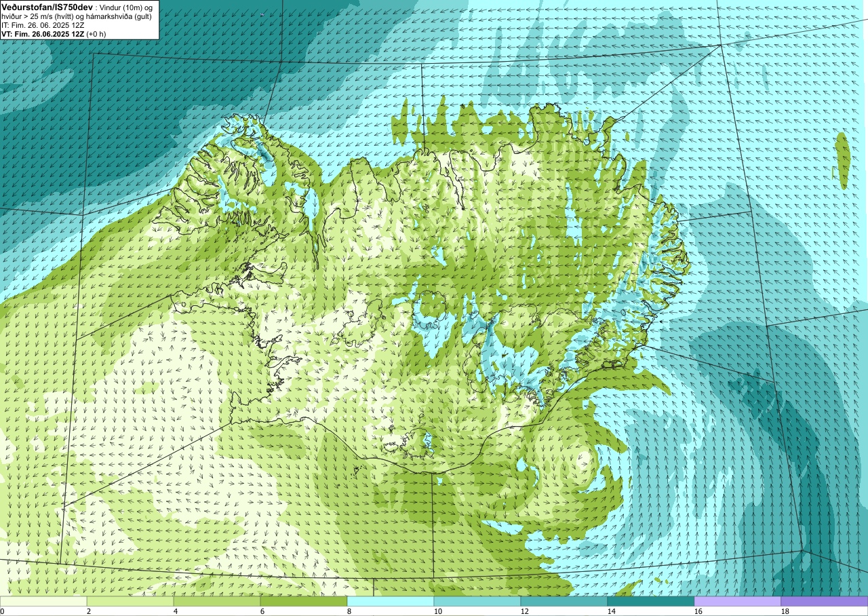Image resolution: width=868 pixels, height=616 pixels.
Task: Click the 2–4 m/s light green legend swatch
Action: pyautogui.click(x=130, y=601)
